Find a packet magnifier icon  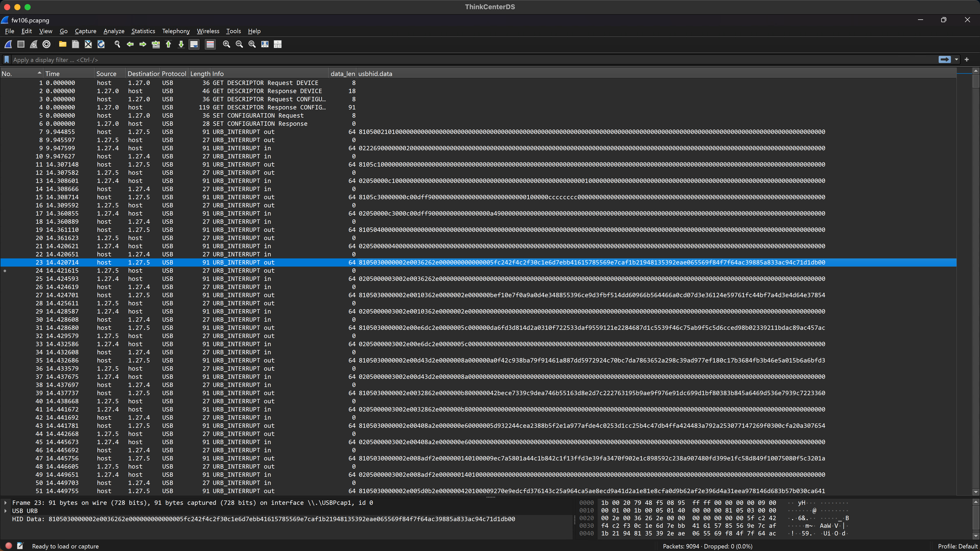pyautogui.click(x=117, y=44)
